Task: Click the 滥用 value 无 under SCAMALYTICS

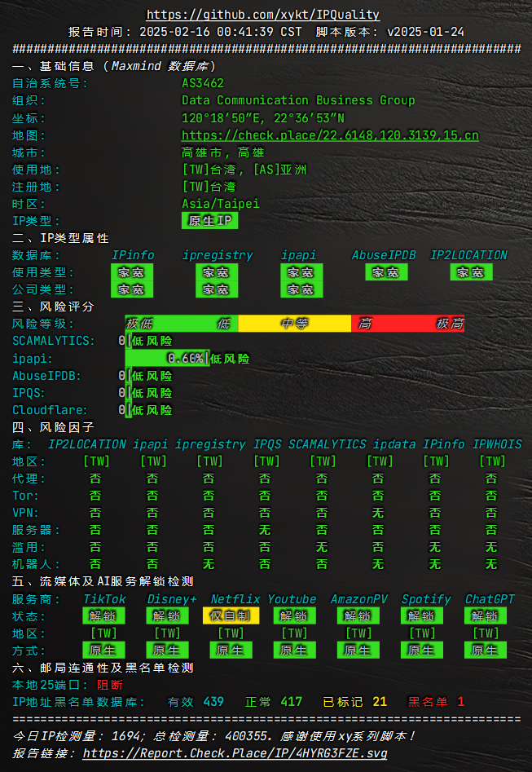Action: pos(321,547)
